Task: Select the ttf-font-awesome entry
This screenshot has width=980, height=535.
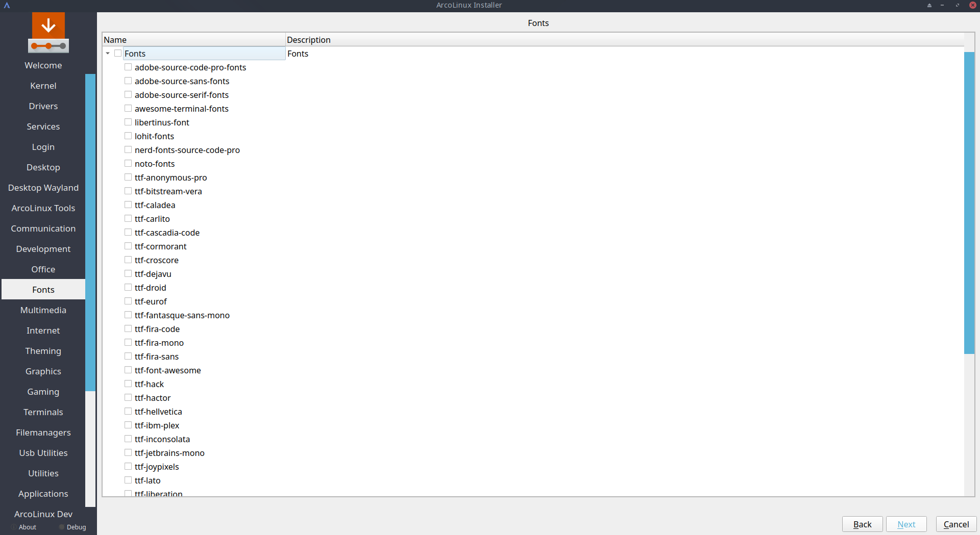Action: [x=168, y=370]
